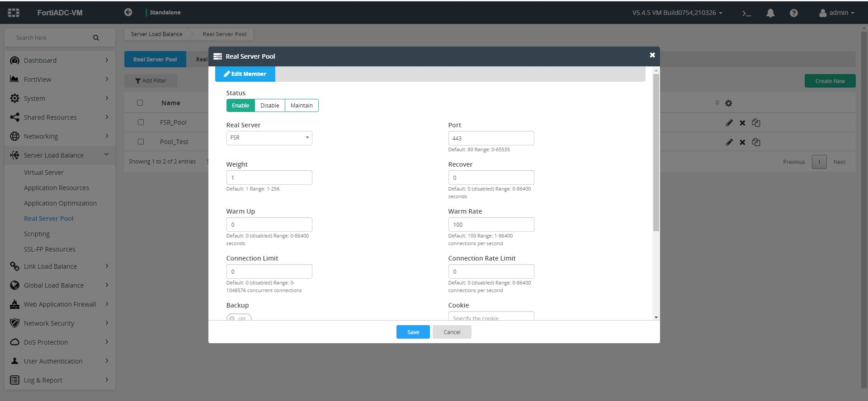
Task: Clone FSR_Pool with the copy icon
Action: point(756,122)
